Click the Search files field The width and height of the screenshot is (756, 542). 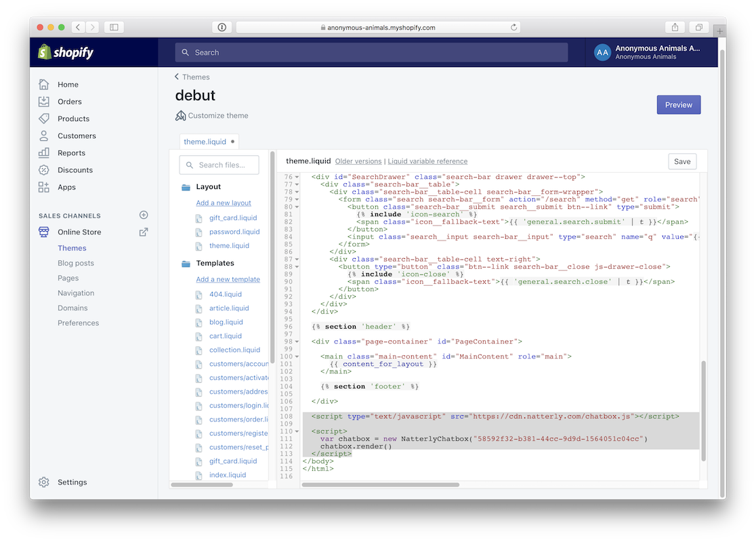coord(219,165)
